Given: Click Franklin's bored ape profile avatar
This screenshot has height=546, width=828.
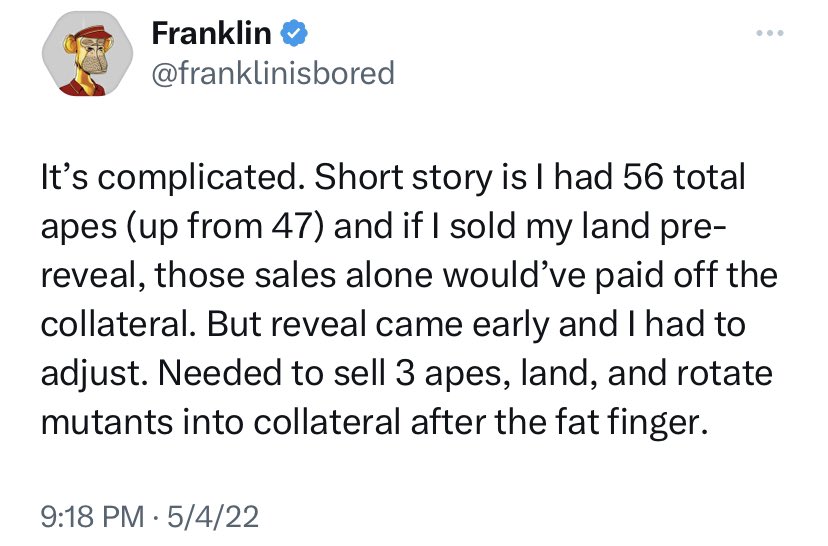Looking at the screenshot, I should point(87,53).
